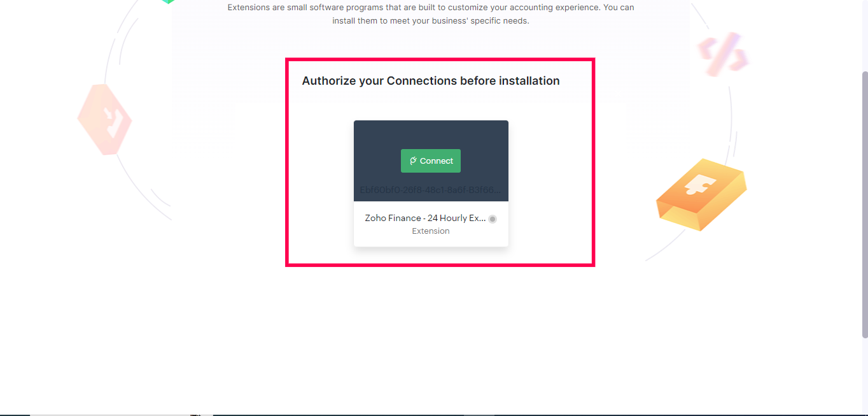Click the green Connect button
The width and height of the screenshot is (868, 416).
431,161
